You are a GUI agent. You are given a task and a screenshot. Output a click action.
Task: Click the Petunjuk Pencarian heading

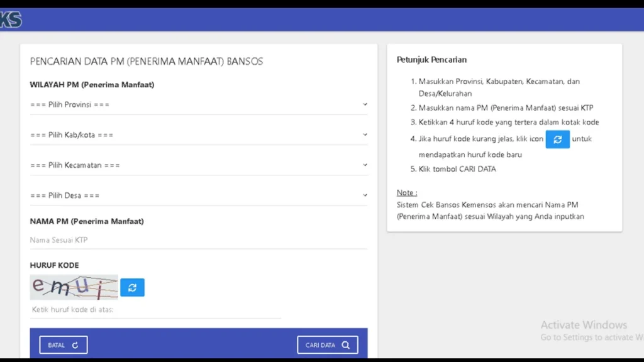point(431,60)
